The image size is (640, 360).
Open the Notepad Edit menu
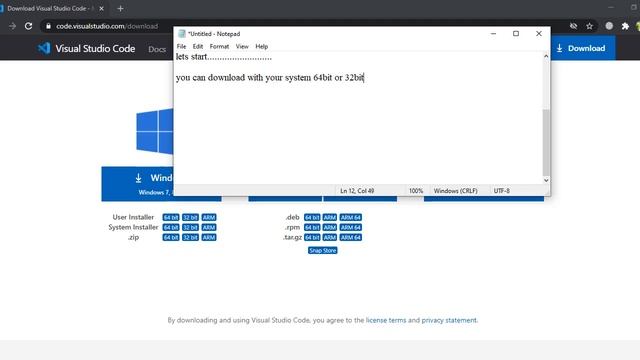point(198,47)
